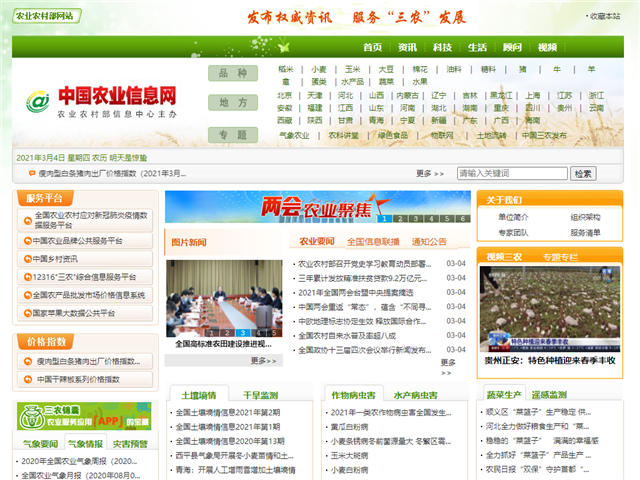
Task: Click arrow icon beside 国家苹果大数据公共平台
Action: [28, 313]
